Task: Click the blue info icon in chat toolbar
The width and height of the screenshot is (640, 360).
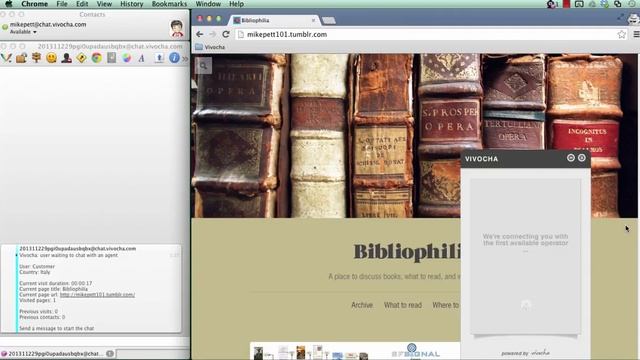Action: coord(174,58)
